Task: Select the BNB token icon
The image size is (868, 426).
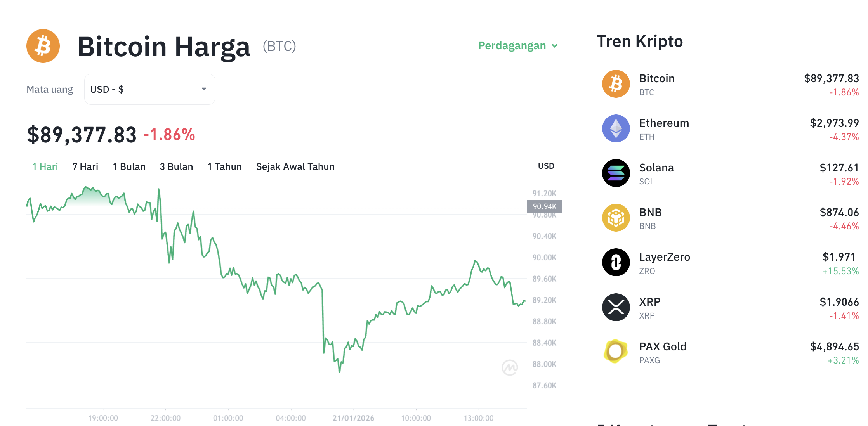Action: 616,218
